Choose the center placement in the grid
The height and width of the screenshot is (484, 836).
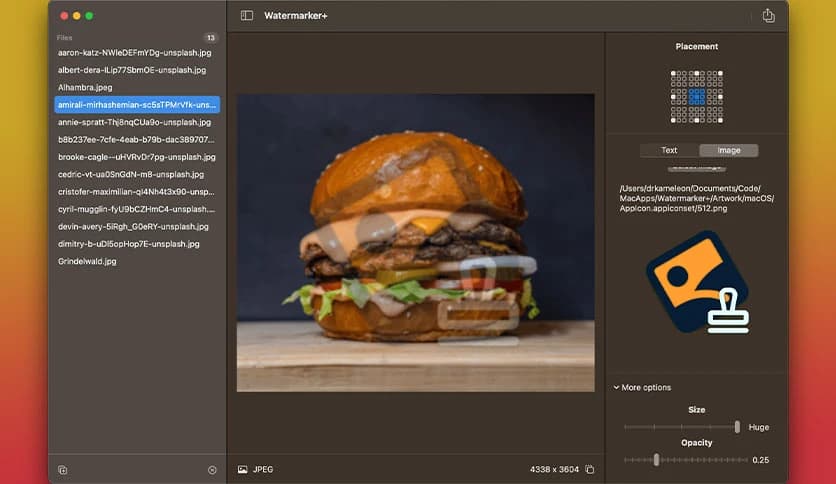tap(697, 96)
